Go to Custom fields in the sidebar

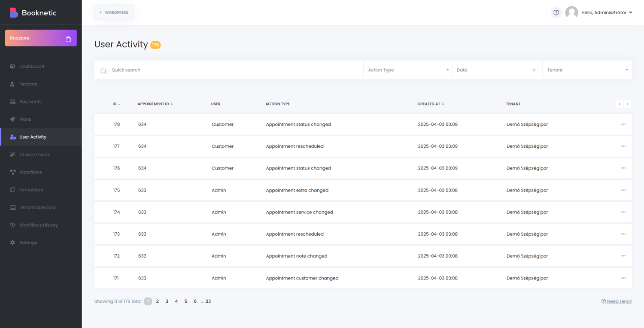[41, 155]
